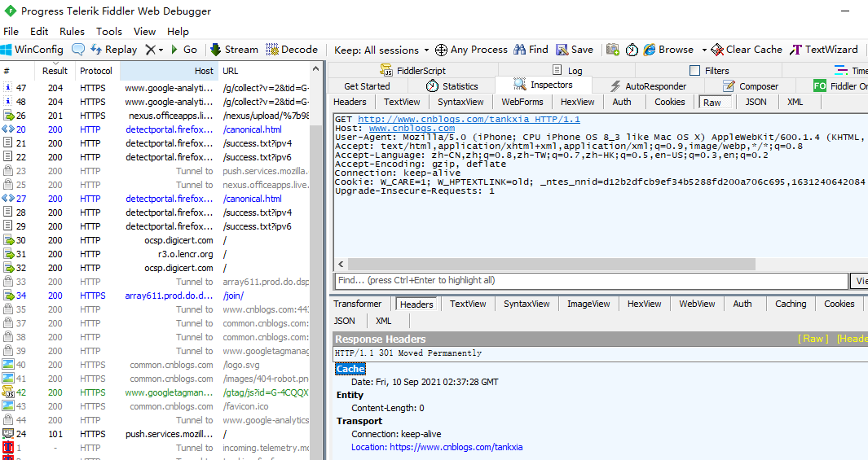Sort sessions by Result column

pyautogui.click(x=55, y=71)
